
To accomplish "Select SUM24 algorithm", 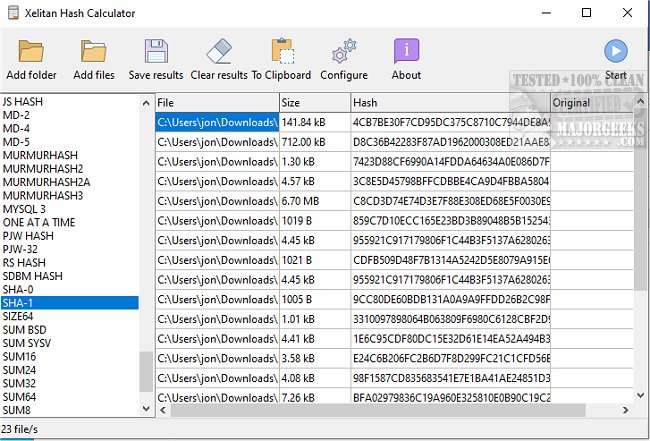I will coord(19,370).
